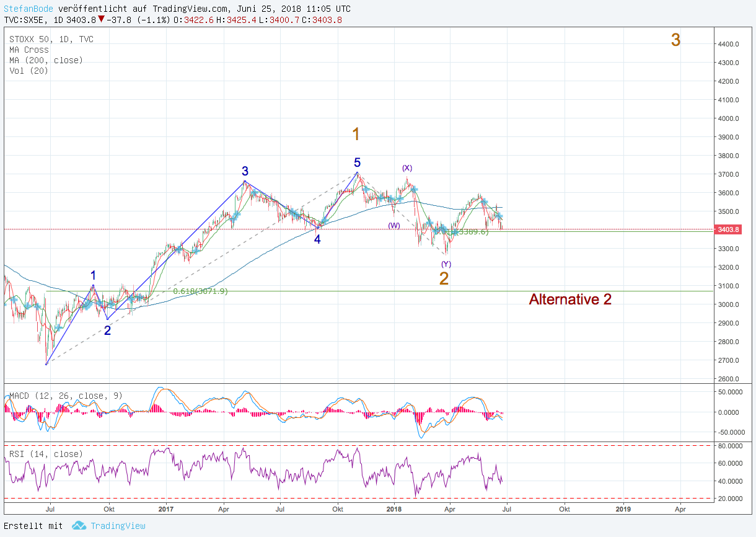Click the 2600.0 price axis label
The height and width of the screenshot is (537, 756).
click(x=728, y=379)
